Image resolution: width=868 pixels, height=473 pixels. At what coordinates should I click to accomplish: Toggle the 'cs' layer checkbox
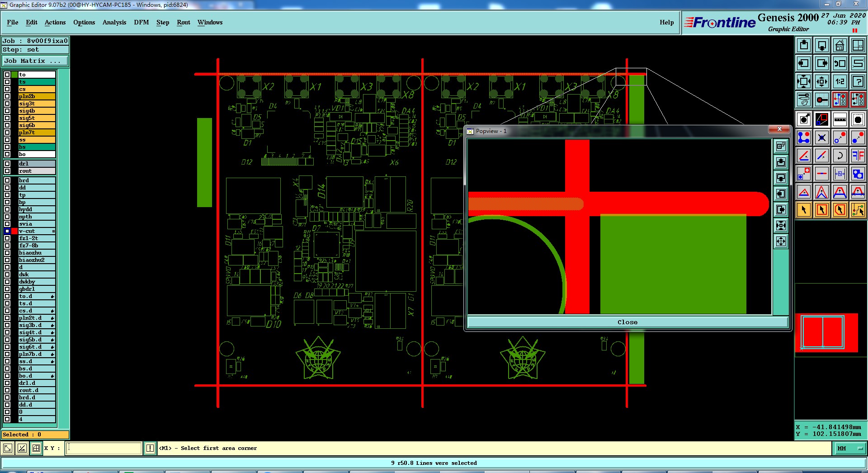[x=7, y=89]
